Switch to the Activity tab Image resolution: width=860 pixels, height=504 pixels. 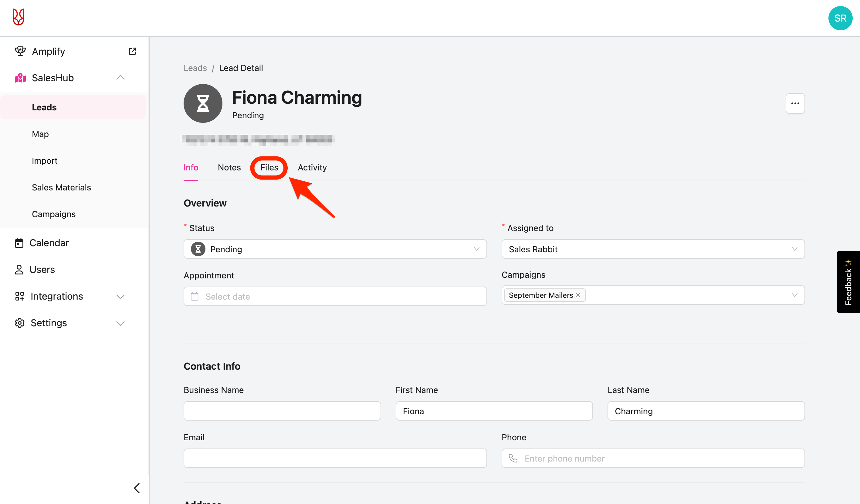coord(312,167)
